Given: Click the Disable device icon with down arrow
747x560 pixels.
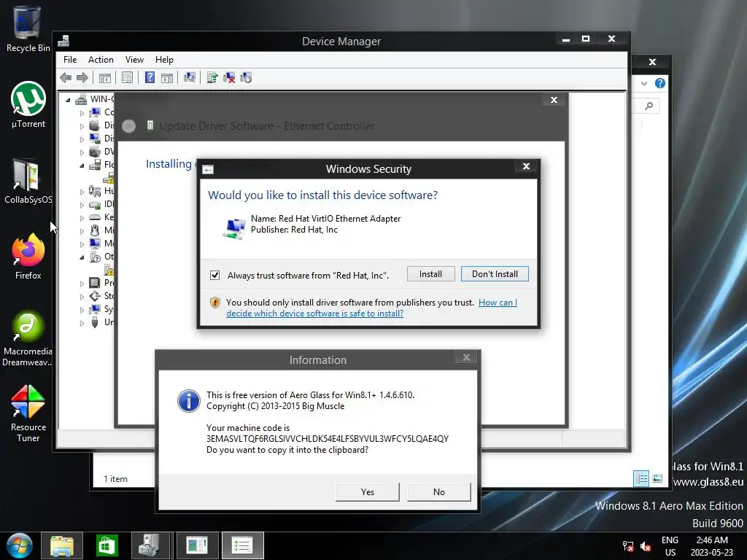Looking at the screenshot, I should pos(246,77).
